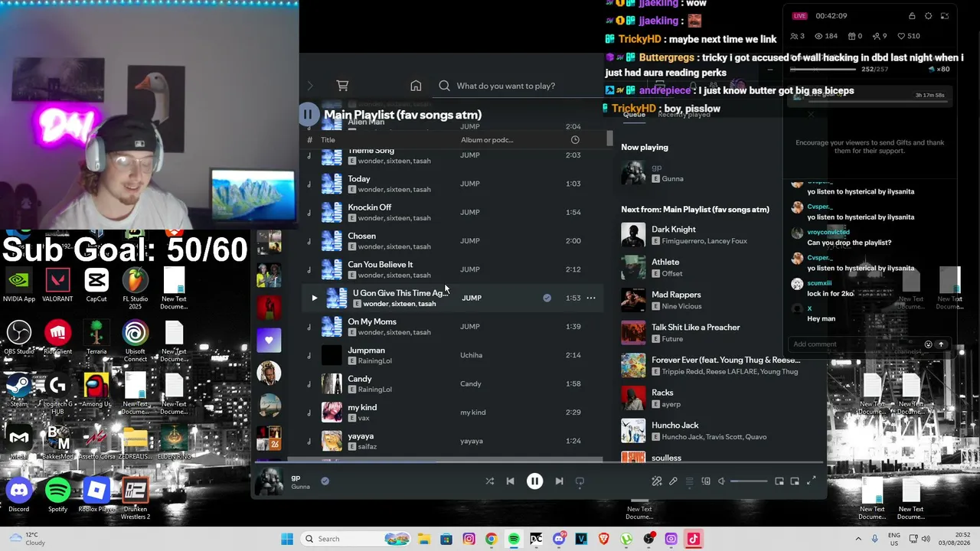Open NVIDIA App desktop icon
980x551 pixels.
tap(19, 286)
